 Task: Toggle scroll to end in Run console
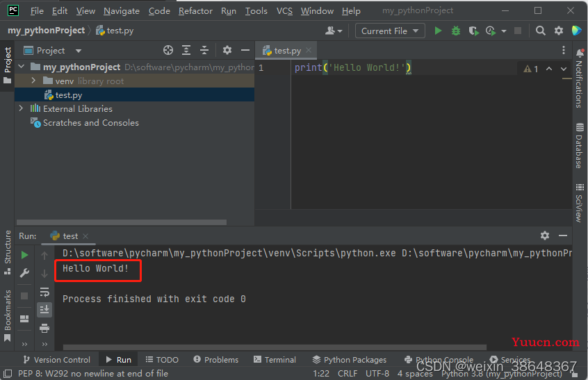click(x=44, y=310)
